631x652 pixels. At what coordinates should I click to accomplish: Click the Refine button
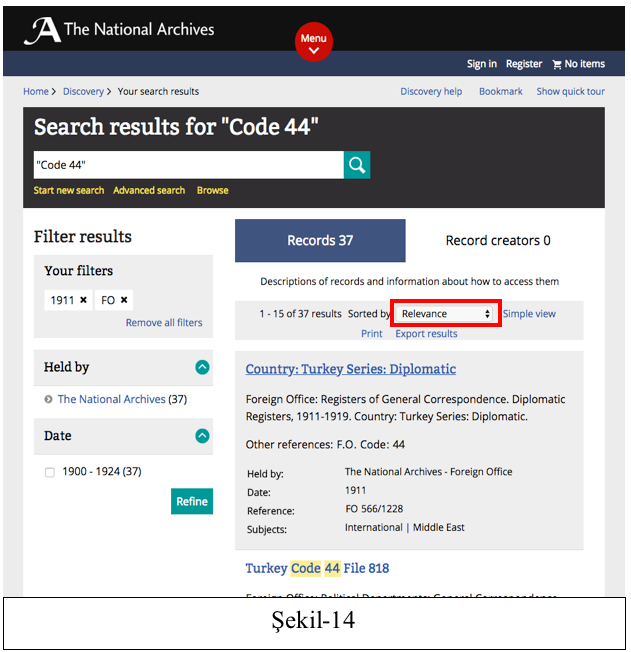192,501
